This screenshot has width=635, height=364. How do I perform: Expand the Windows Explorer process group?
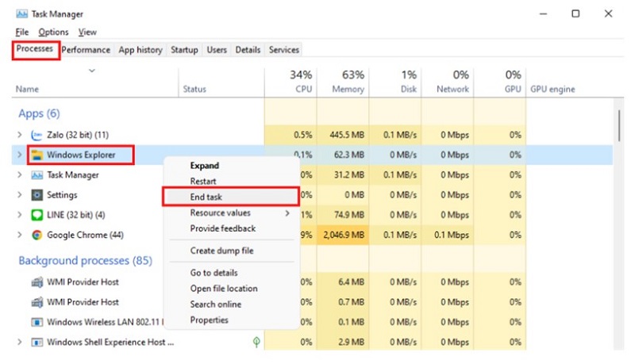click(19, 155)
